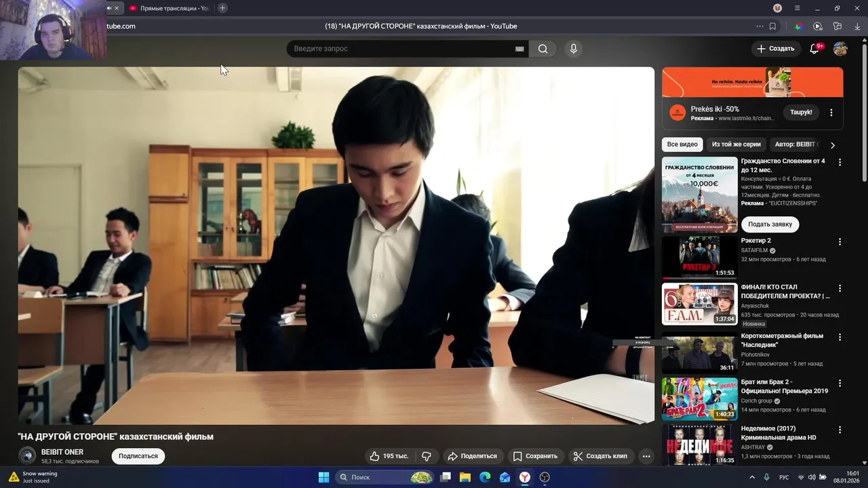Start voice search with microphone icon

coord(574,49)
